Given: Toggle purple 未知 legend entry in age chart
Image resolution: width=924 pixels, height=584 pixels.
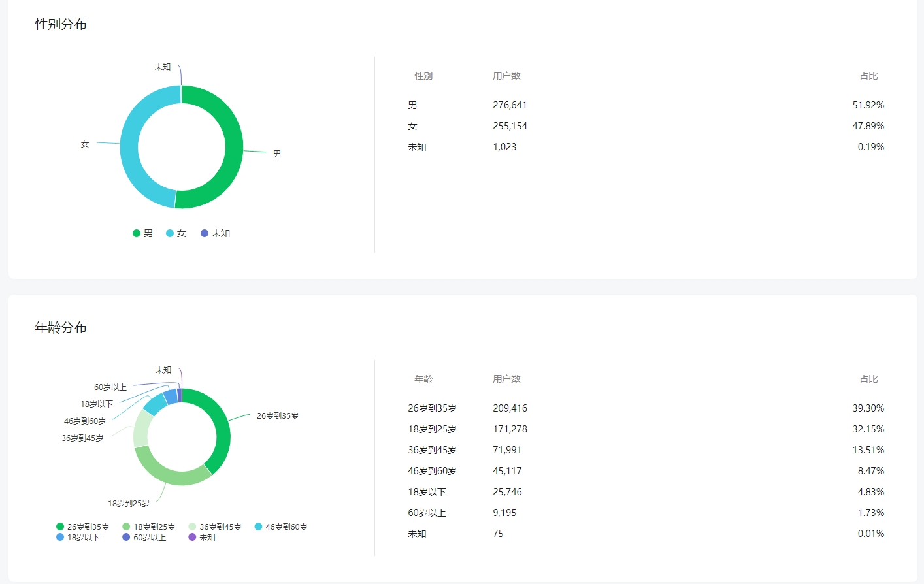Looking at the screenshot, I should click(202, 537).
